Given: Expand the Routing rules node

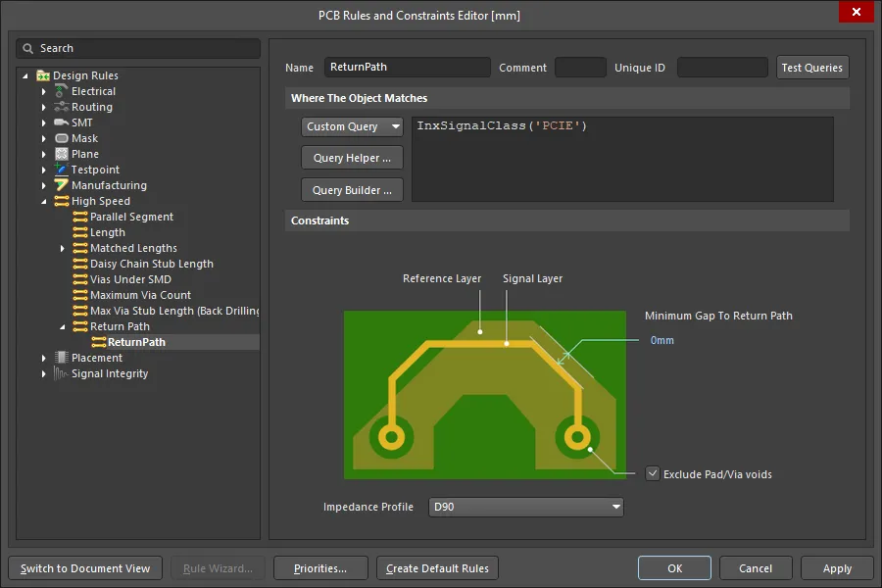Looking at the screenshot, I should [44, 107].
